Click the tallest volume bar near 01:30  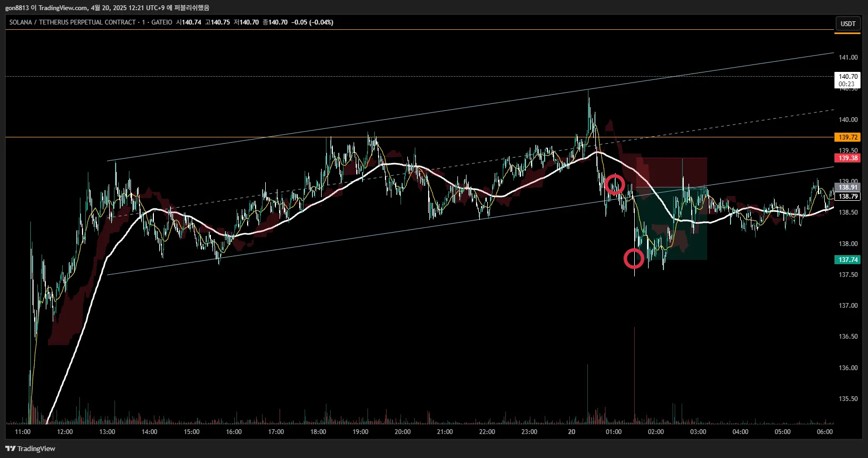pos(634,375)
